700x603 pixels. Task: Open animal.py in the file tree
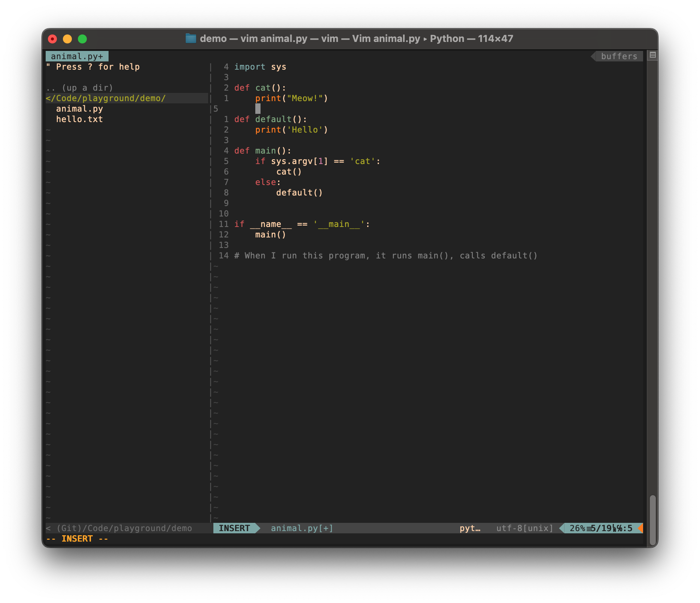pos(79,109)
